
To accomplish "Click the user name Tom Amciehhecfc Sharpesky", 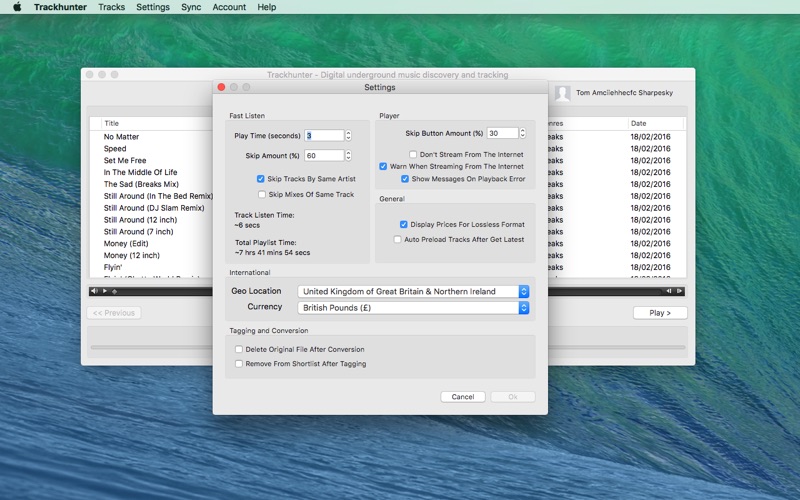I will (x=624, y=92).
